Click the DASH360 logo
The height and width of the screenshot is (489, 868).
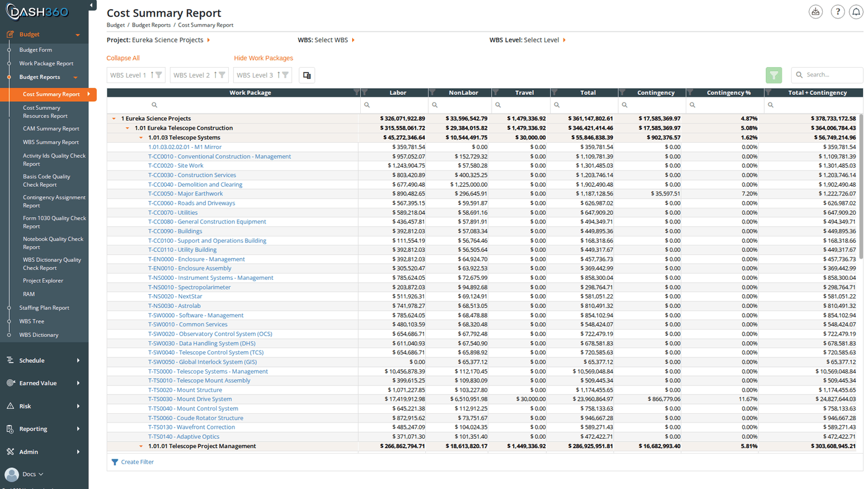pos(37,12)
